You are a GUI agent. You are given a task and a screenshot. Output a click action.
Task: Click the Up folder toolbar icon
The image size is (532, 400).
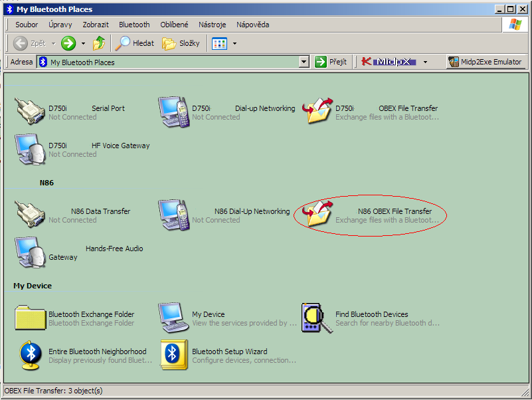(99, 43)
